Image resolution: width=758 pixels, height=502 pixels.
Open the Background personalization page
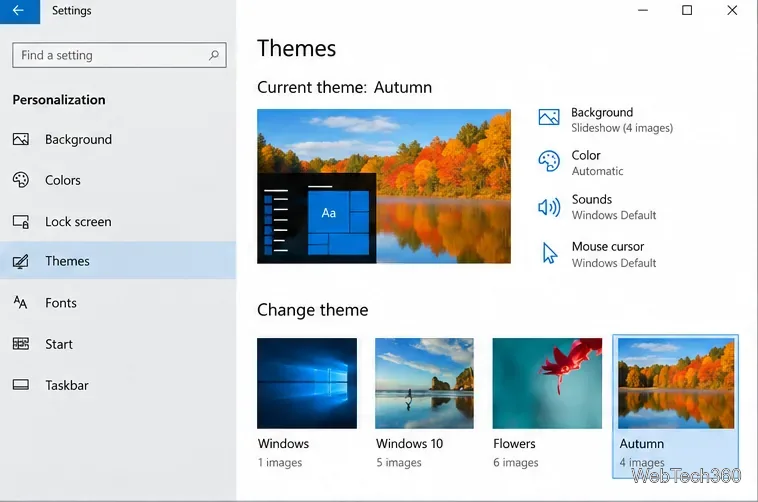[x=118, y=139]
